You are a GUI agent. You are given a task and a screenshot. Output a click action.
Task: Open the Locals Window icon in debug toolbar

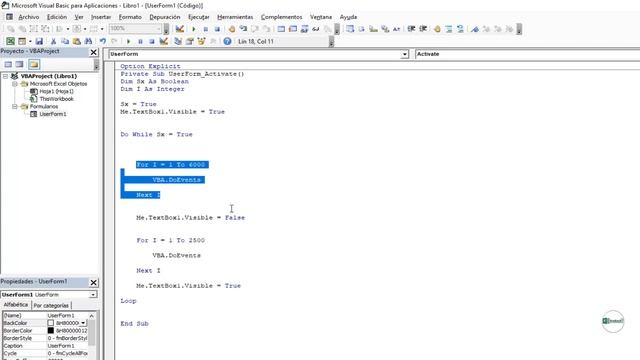click(281, 29)
